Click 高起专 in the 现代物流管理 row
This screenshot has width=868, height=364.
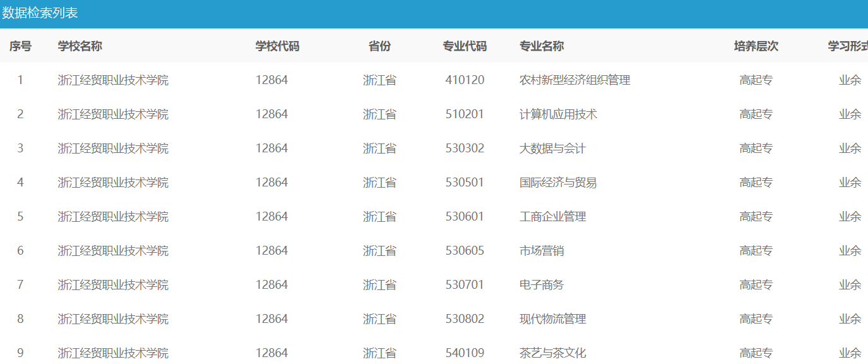756,319
